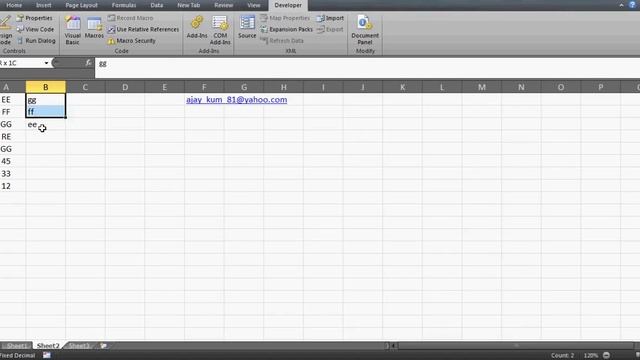Select the Sheet2 tab
This screenshot has width=640, height=360.
(48, 346)
